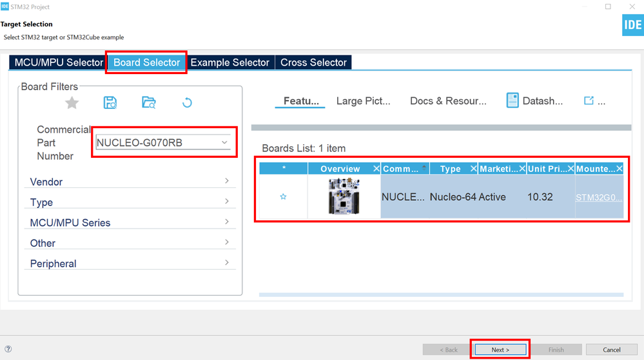Select the Features tab
Image resolution: width=644 pixels, height=360 pixels.
[300, 101]
